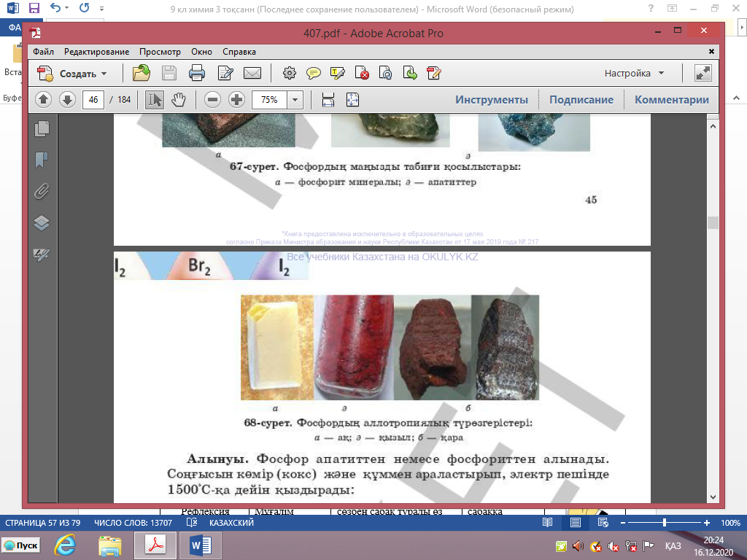Click the Word Save icon in title bar
Viewport: 747px width, 560px height.
pyautogui.click(x=34, y=8)
